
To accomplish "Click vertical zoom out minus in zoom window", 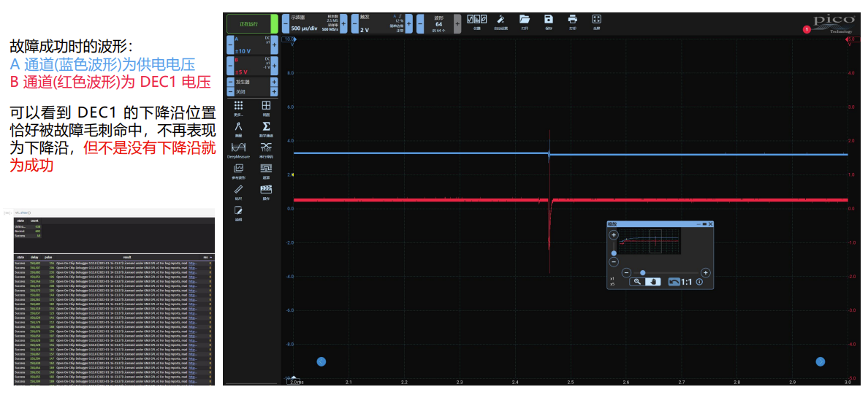I will 613,261.
